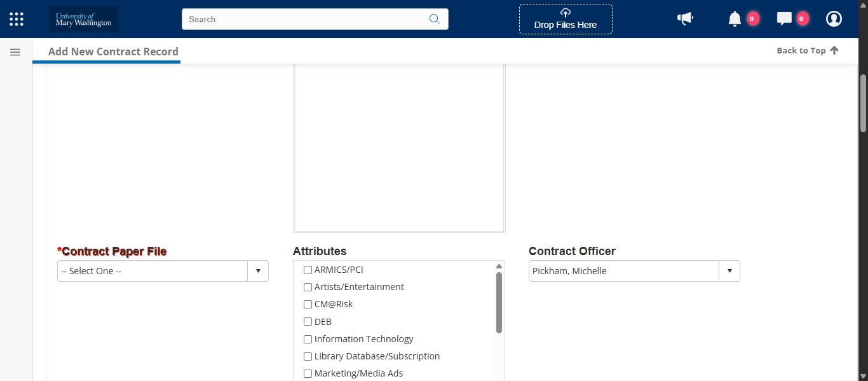Screen dimensions: 868x381
Task: Open the notifications bell icon
Action: coord(736,19)
